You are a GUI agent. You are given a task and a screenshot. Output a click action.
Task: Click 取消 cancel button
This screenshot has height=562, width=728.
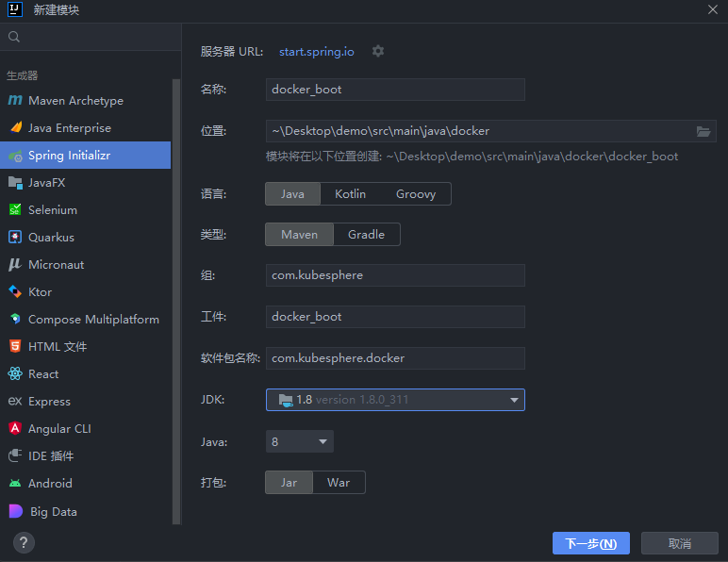coord(680,543)
